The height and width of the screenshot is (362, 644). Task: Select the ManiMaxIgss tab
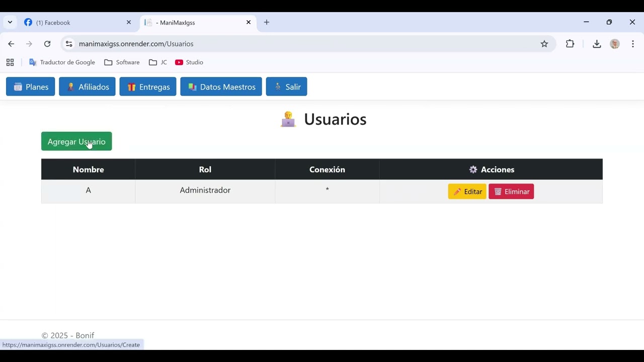[198, 22]
